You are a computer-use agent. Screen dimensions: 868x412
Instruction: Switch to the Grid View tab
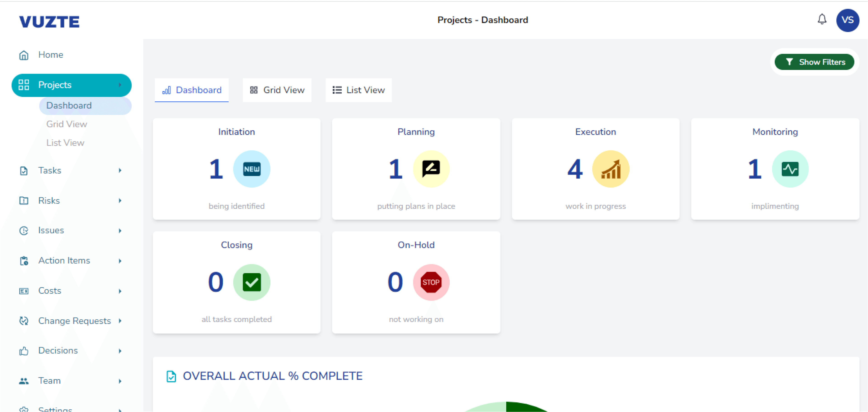277,90
